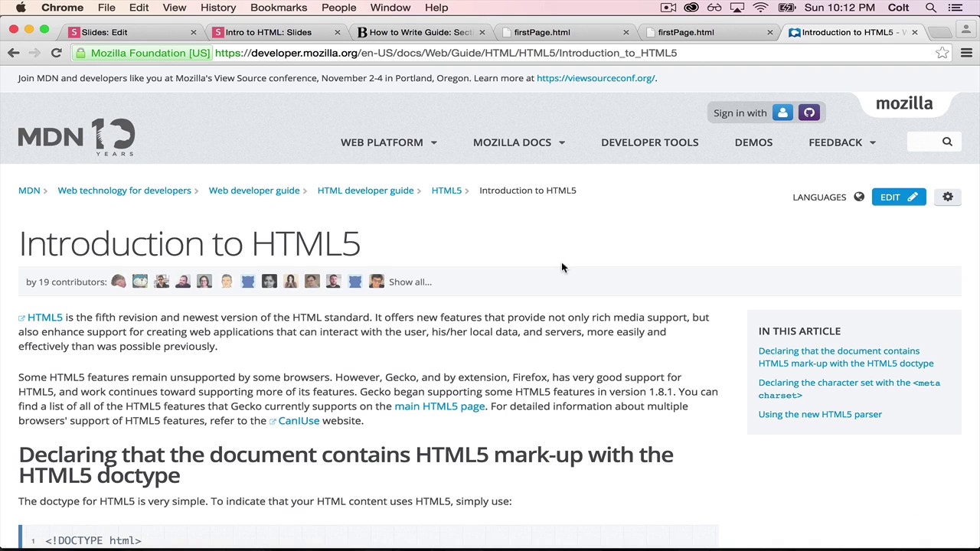Viewport: 980px width, 551px height.
Task: Click the mozilla tab logo
Action: pyautogui.click(x=904, y=103)
